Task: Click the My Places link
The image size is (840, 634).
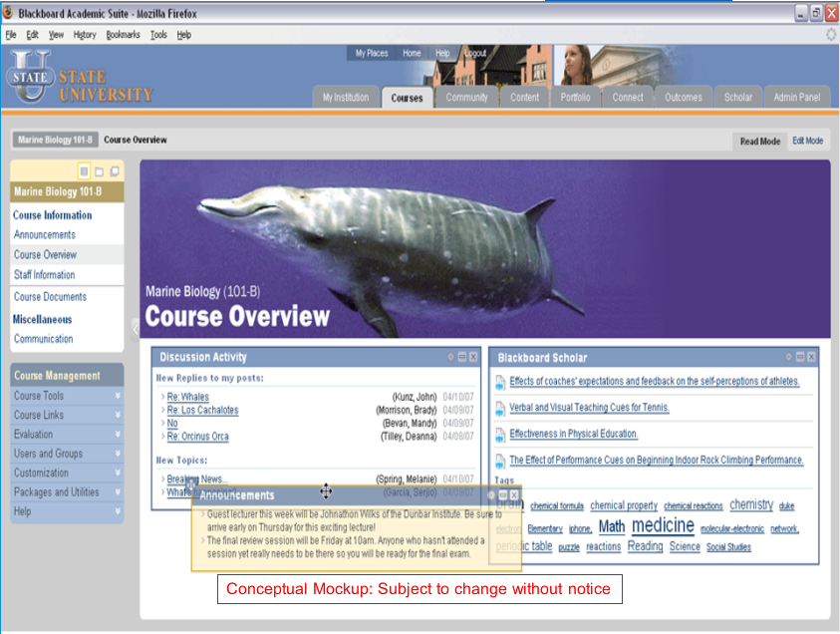Action: coord(372,53)
